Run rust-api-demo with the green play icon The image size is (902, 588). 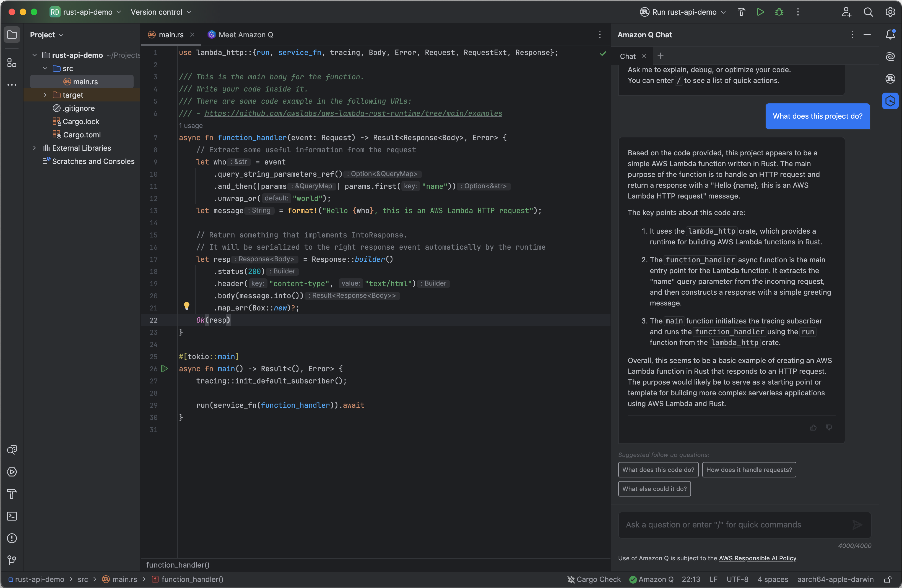[x=760, y=12]
